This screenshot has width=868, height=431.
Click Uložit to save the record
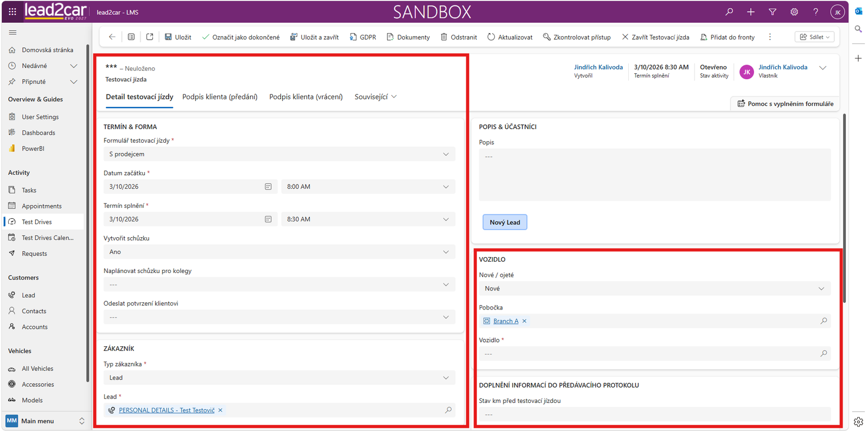click(178, 37)
